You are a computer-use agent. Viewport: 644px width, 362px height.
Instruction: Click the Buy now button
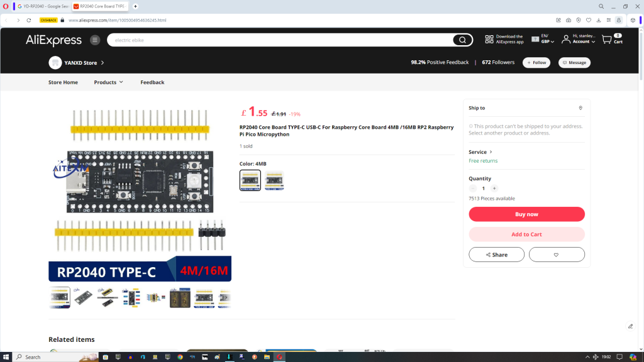[x=526, y=214]
